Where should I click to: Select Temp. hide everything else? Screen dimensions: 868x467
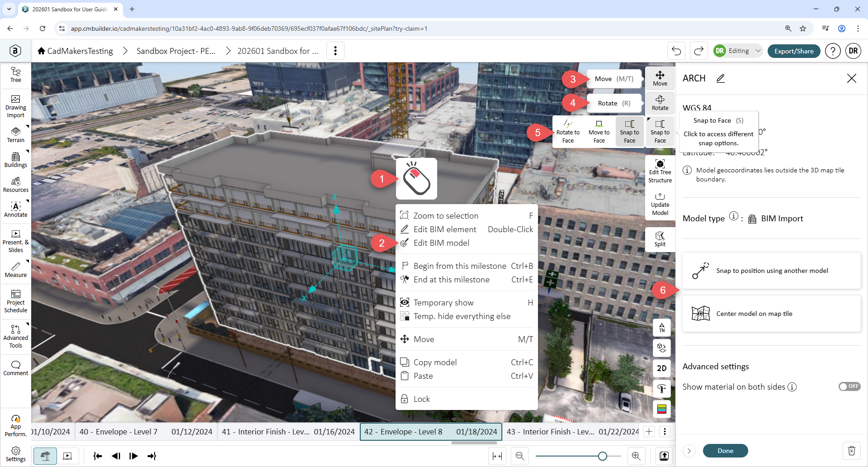pos(467,316)
